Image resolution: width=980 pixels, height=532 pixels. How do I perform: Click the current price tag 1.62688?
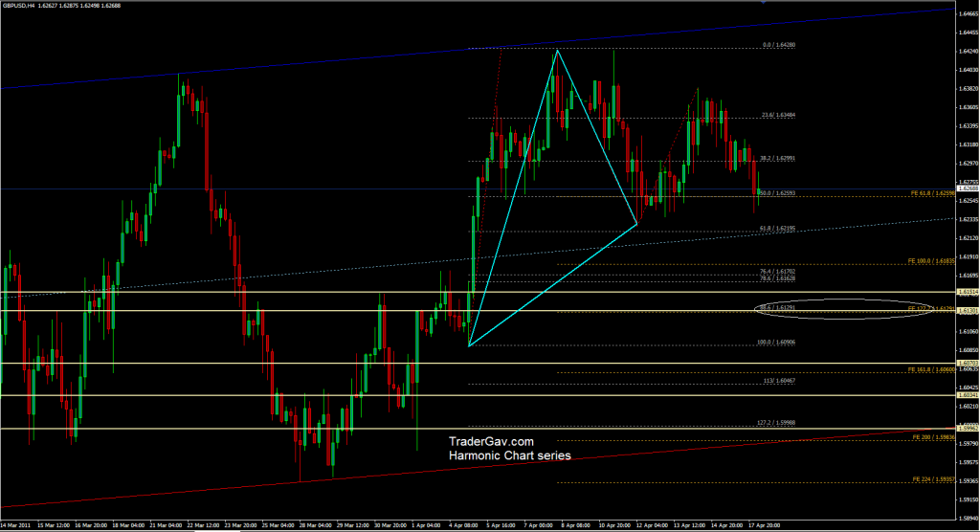click(969, 188)
